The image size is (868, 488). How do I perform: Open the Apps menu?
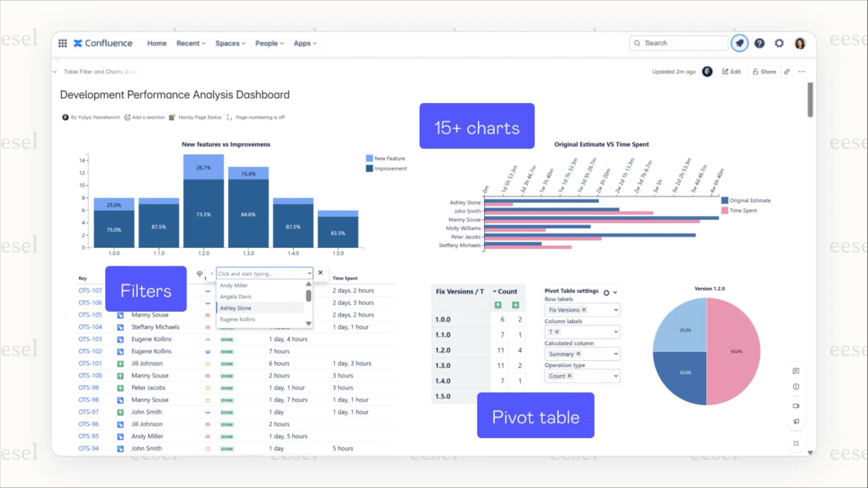305,43
